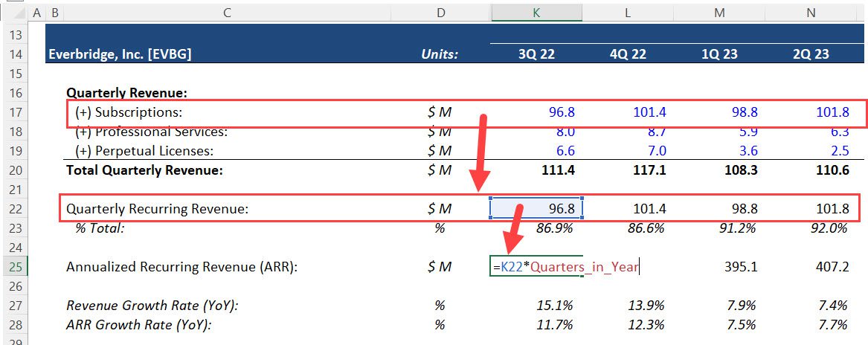
Task: Click Subscriptions value 96.8 in row 17
Action: pos(562,112)
